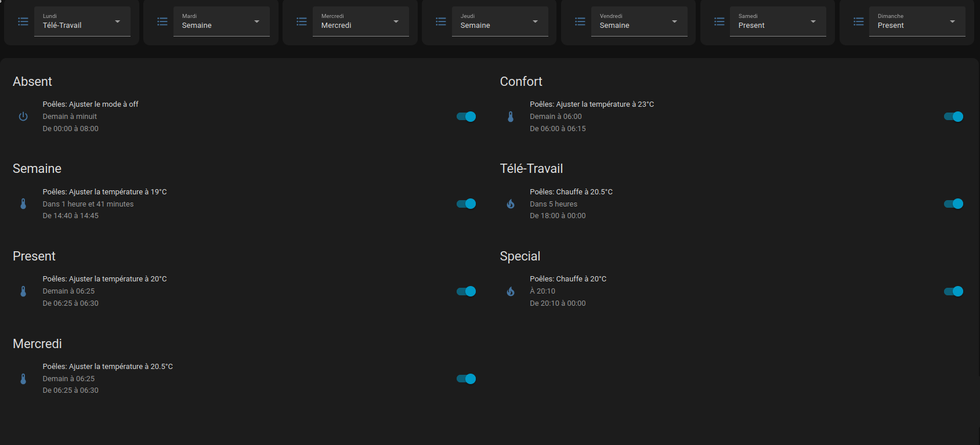Click the power icon in Absent schedule
Image resolution: width=980 pixels, height=445 pixels.
point(23,117)
